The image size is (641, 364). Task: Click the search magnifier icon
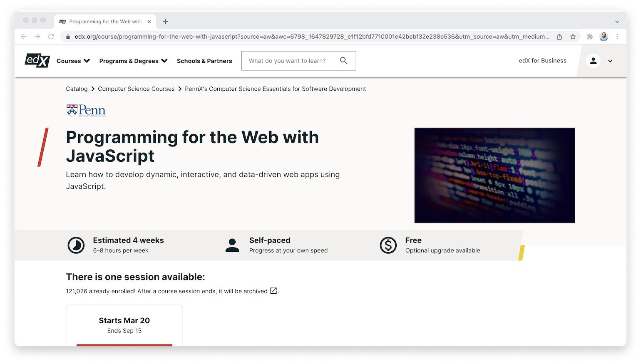344,61
